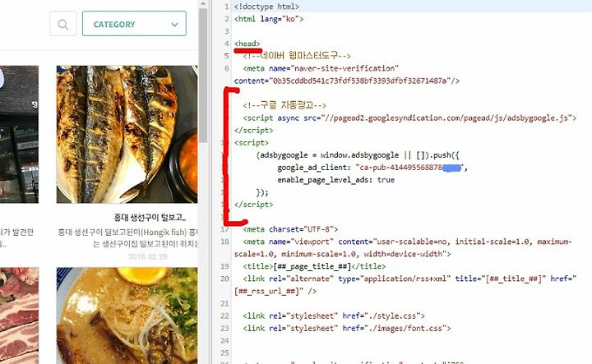Click the rss+xml alternate link line

(x=409, y=279)
